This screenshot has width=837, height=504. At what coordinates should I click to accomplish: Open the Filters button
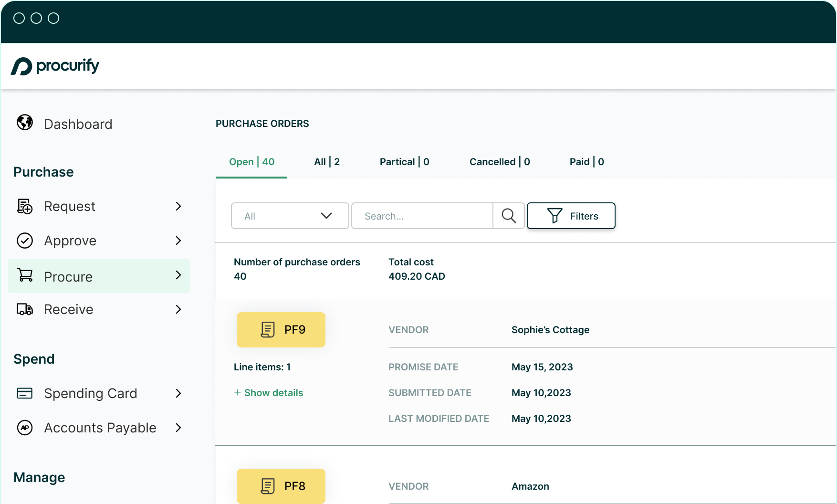pos(571,216)
